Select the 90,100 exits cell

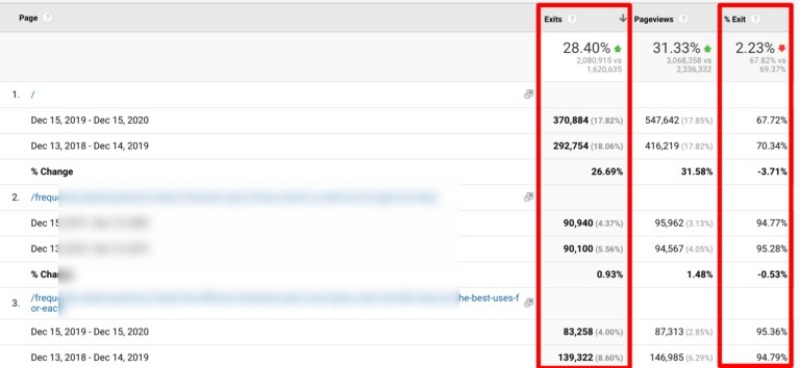coord(578,249)
